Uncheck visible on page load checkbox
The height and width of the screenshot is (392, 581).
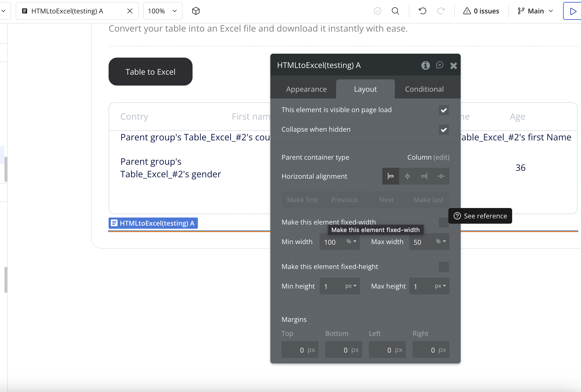pyautogui.click(x=444, y=110)
